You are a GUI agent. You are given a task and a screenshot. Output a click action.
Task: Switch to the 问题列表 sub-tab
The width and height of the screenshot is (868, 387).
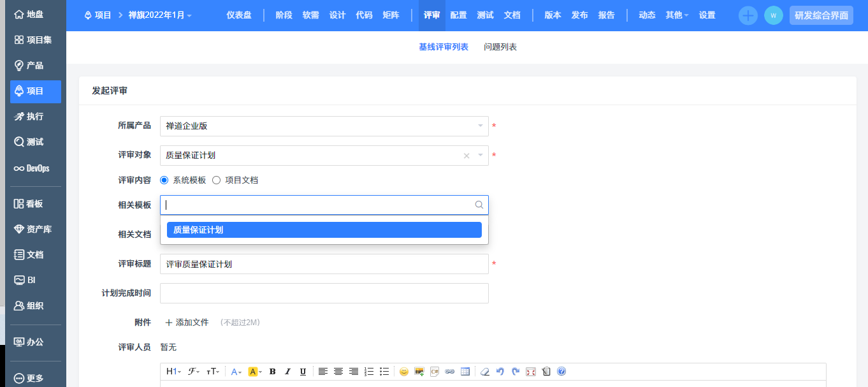(500, 47)
